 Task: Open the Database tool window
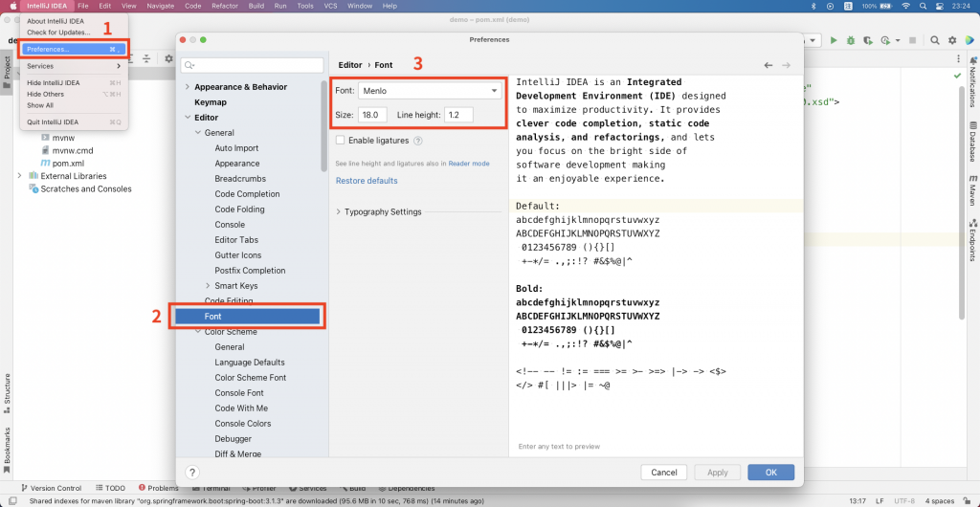pos(973,142)
